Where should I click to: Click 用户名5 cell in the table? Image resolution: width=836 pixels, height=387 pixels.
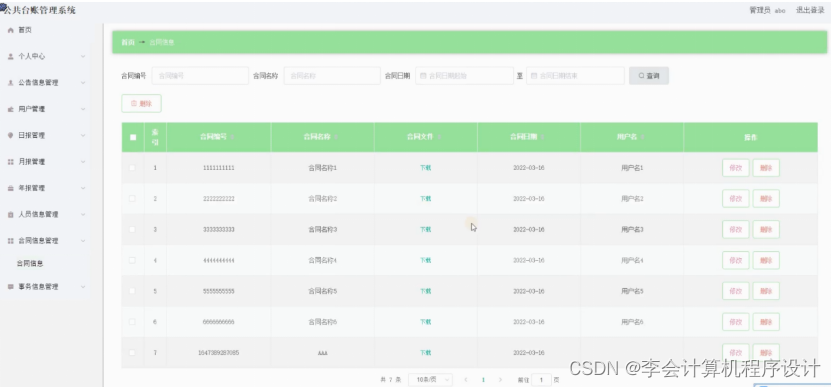(x=632, y=291)
